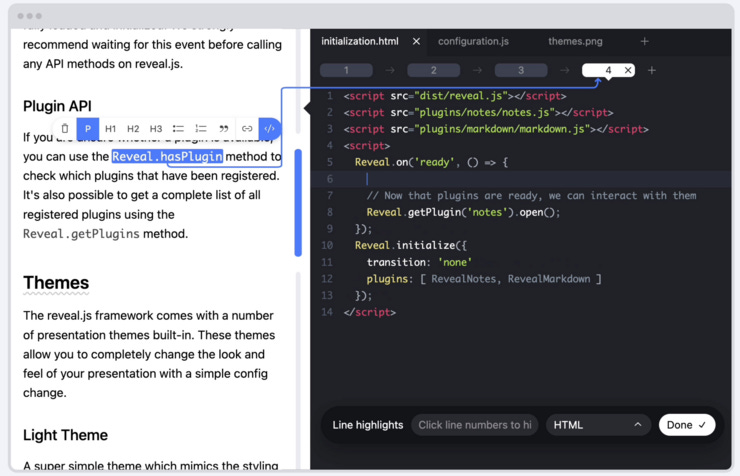Image resolution: width=740 pixels, height=476 pixels.
Task: Click the reveal.js framework paragraph
Action: [x=149, y=354]
